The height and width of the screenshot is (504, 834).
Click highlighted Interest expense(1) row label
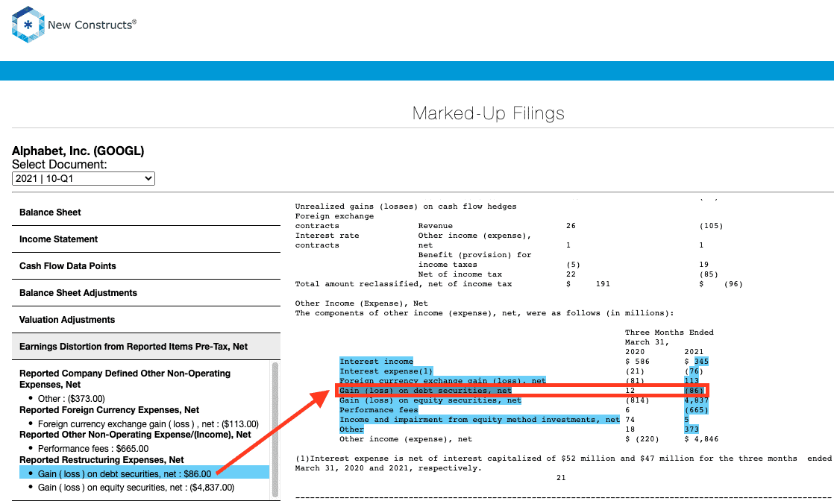386,371
